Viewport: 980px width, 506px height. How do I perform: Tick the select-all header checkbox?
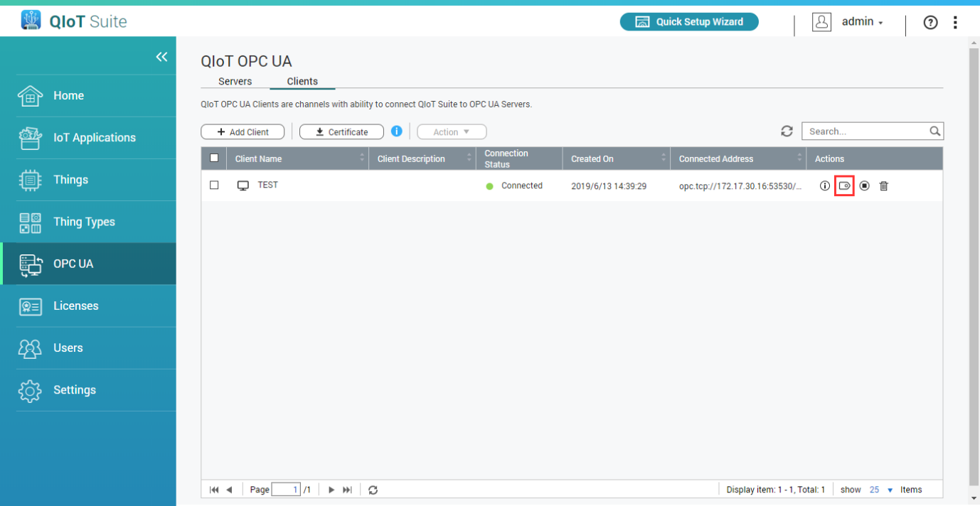point(214,158)
